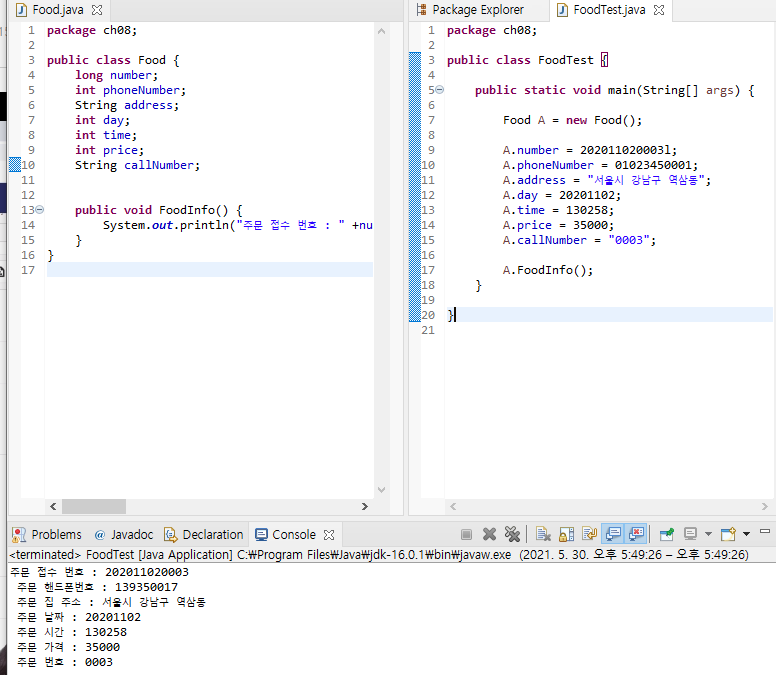Select the FoodTest.java editor tab
The height and width of the screenshot is (675, 776).
(x=609, y=10)
